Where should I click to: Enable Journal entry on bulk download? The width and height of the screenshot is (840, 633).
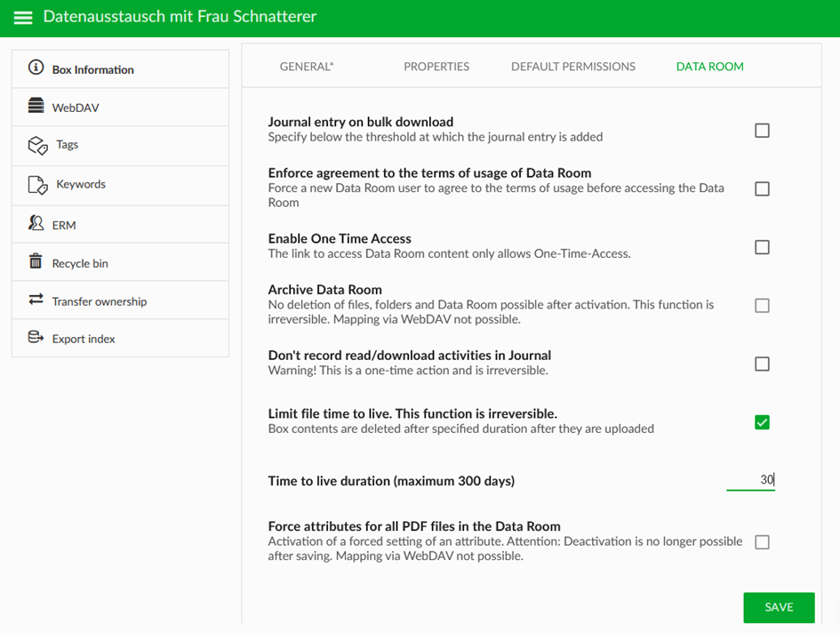click(762, 131)
